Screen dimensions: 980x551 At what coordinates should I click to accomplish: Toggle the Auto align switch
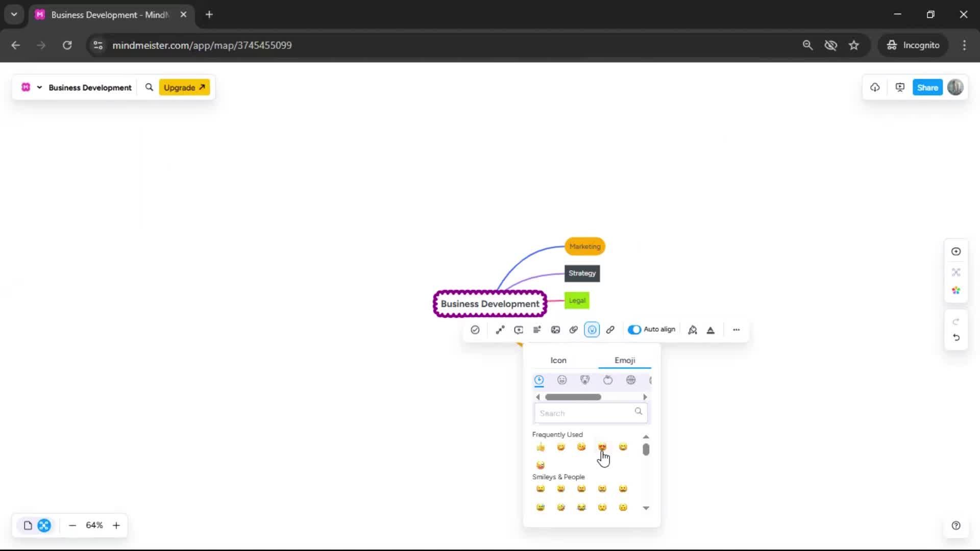[634, 330]
